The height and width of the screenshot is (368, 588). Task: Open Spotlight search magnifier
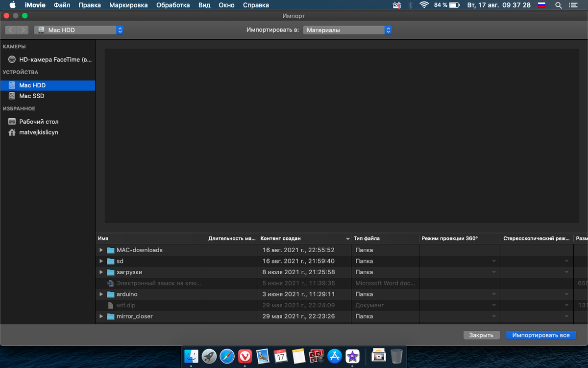(x=559, y=5)
